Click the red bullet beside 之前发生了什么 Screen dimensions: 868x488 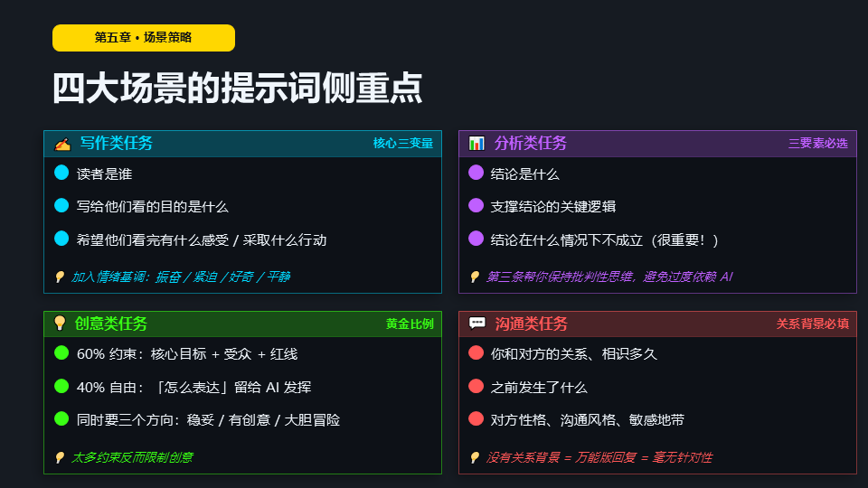(476, 387)
